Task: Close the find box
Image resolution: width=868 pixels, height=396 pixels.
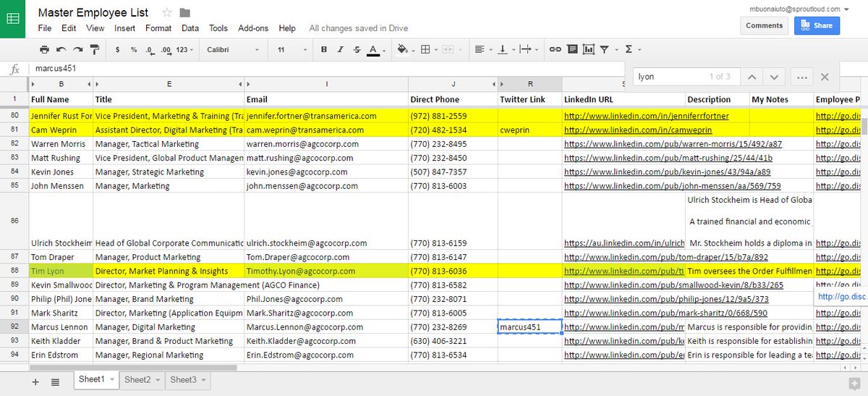Action: pos(825,77)
